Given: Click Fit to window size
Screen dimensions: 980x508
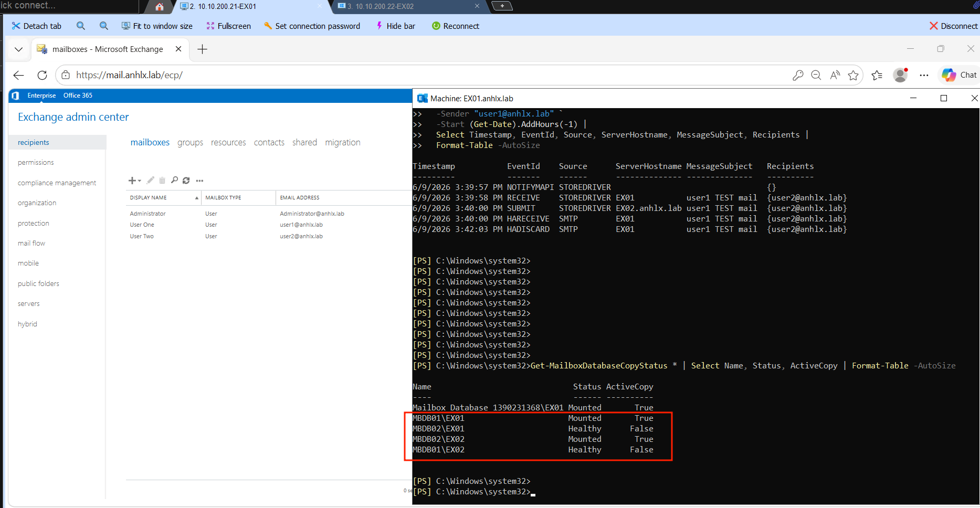Looking at the screenshot, I should click(x=156, y=26).
